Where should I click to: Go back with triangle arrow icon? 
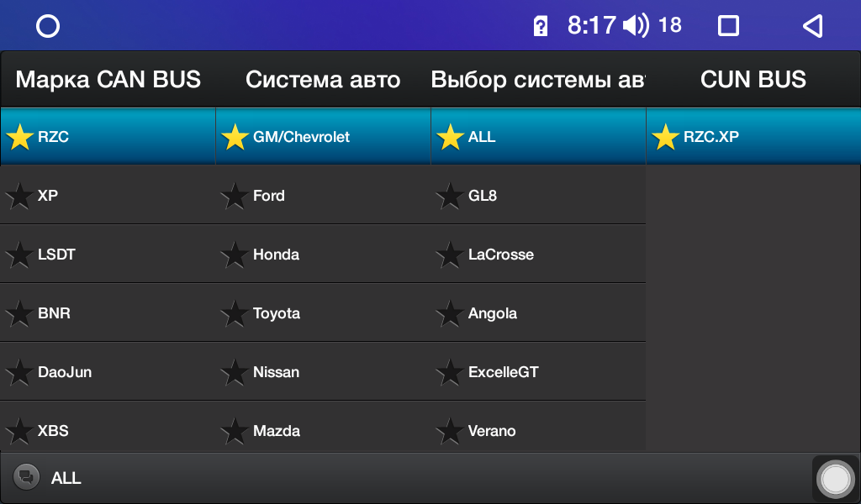[x=813, y=26]
